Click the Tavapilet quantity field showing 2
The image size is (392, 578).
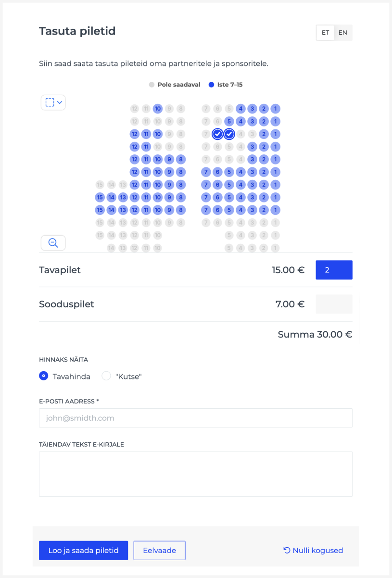coord(334,270)
